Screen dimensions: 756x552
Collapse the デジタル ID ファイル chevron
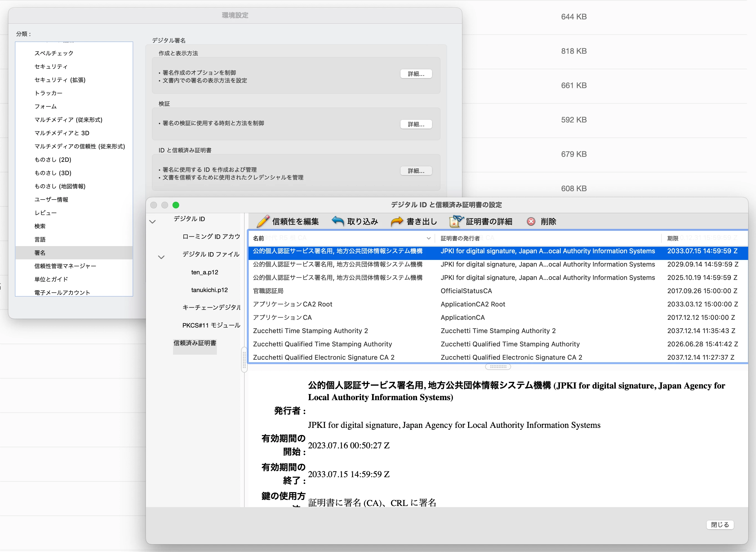tap(161, 257)
